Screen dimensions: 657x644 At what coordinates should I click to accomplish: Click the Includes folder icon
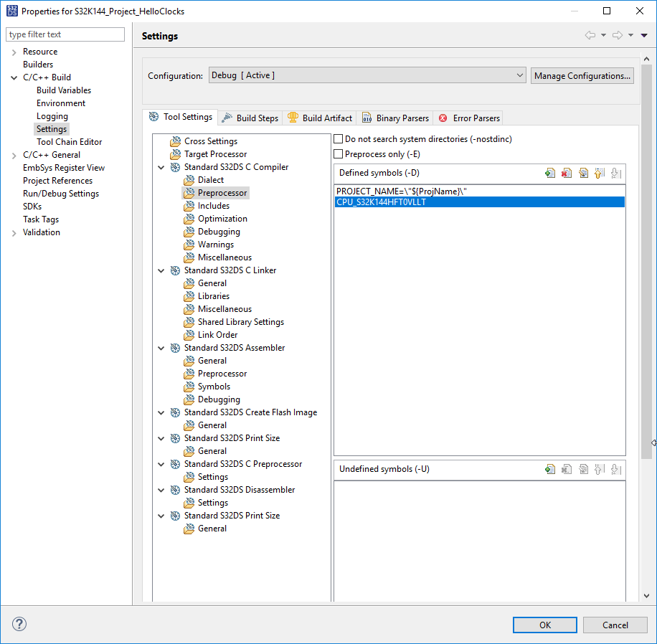189,206
